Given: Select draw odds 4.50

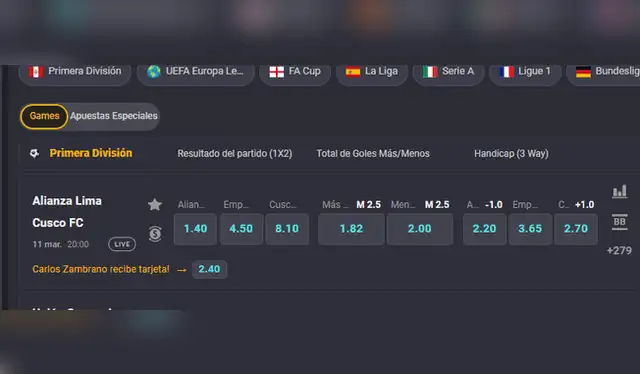Looking at the screenshot, I should pyautogui.click(x=241, y=229).
